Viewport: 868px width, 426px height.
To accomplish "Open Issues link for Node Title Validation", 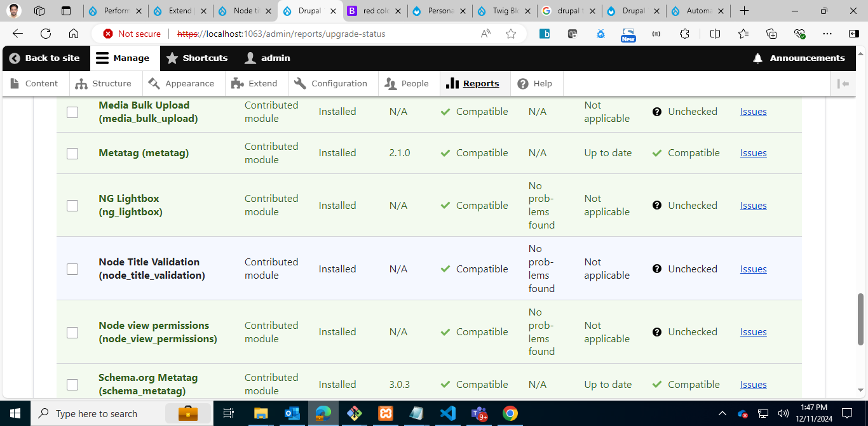I will (753, 269).
